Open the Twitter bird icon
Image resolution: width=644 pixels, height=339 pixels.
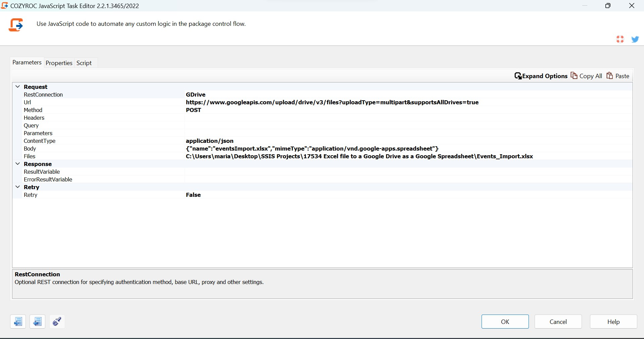pyautogui.click(x=635, y=39)
